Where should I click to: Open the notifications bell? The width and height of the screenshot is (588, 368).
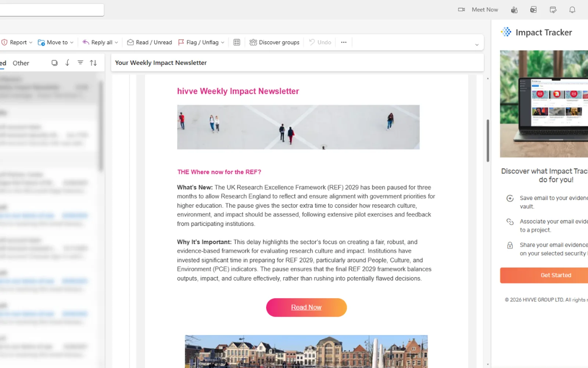(572, 10)
